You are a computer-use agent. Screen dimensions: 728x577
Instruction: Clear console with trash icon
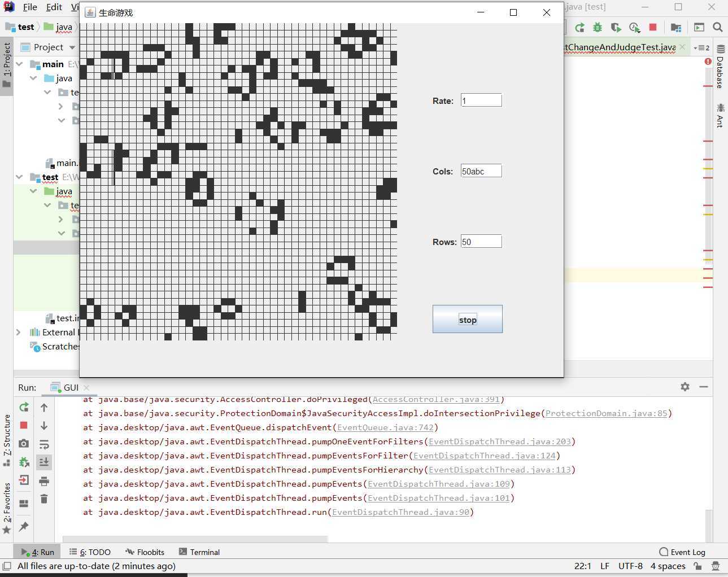[x=44, y=499]
